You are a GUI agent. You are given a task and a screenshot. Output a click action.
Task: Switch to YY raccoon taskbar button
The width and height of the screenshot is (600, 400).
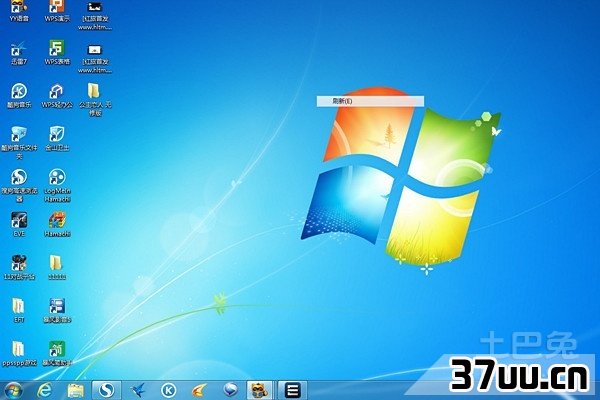pos(259,390)
